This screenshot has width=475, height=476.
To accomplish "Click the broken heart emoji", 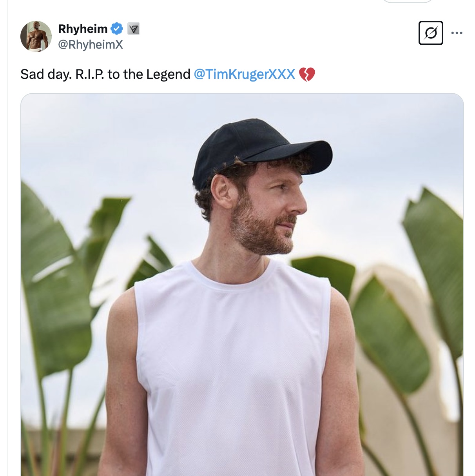I will click(307, 74).
